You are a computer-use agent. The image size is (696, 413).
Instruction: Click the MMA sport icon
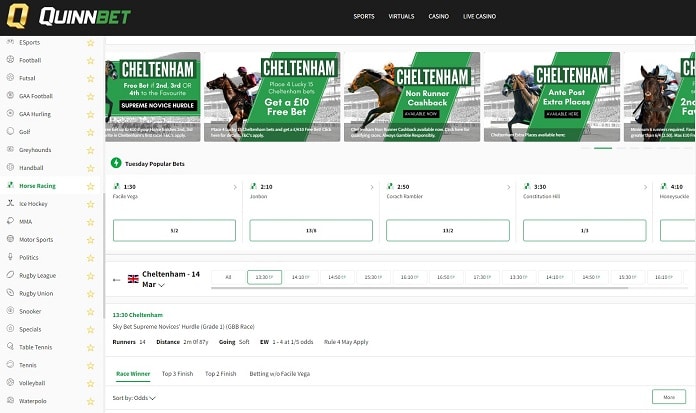coord(10,221)
